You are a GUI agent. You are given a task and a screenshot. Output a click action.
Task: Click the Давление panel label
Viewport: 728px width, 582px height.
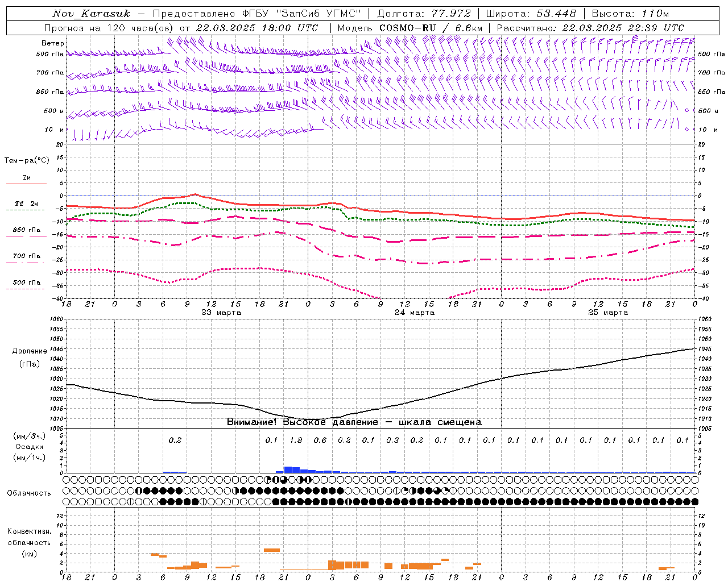pyautogui.click(x=30, y=351)
